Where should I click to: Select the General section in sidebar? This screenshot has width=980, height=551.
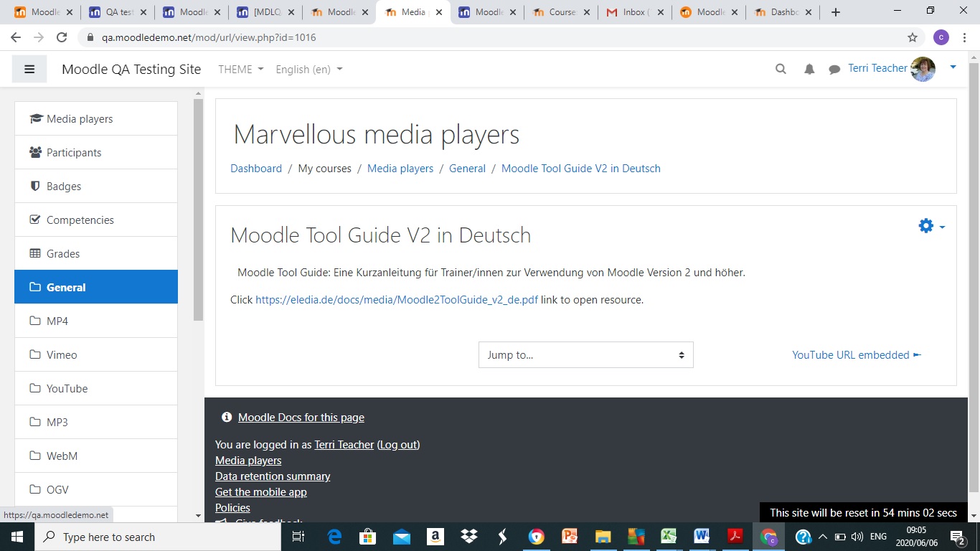[x=96, y=287]
